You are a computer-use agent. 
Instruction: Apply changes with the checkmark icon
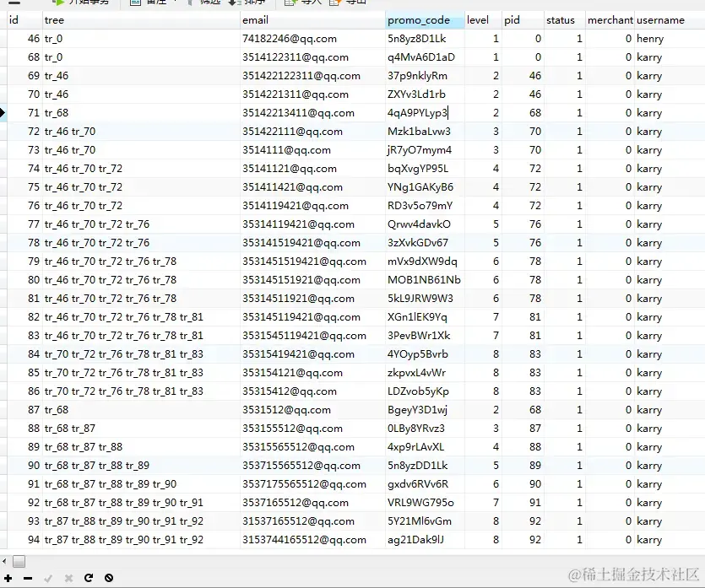tap(48, 578)
